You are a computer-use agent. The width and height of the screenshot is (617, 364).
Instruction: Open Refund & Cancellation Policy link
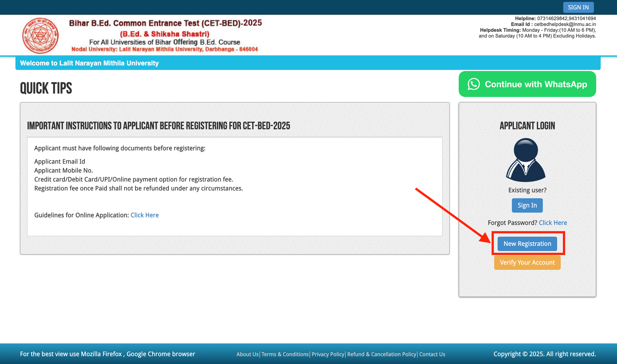(x=382, y=354)
